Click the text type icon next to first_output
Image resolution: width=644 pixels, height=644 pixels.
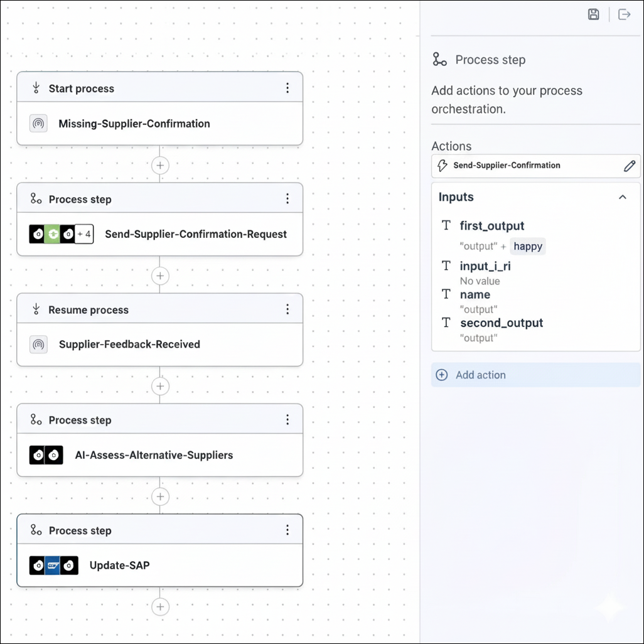click(x=446, y=226)
